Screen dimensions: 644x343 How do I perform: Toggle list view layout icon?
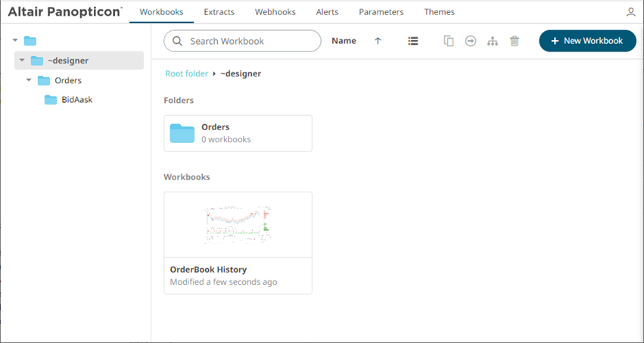(x=412, y=41)
